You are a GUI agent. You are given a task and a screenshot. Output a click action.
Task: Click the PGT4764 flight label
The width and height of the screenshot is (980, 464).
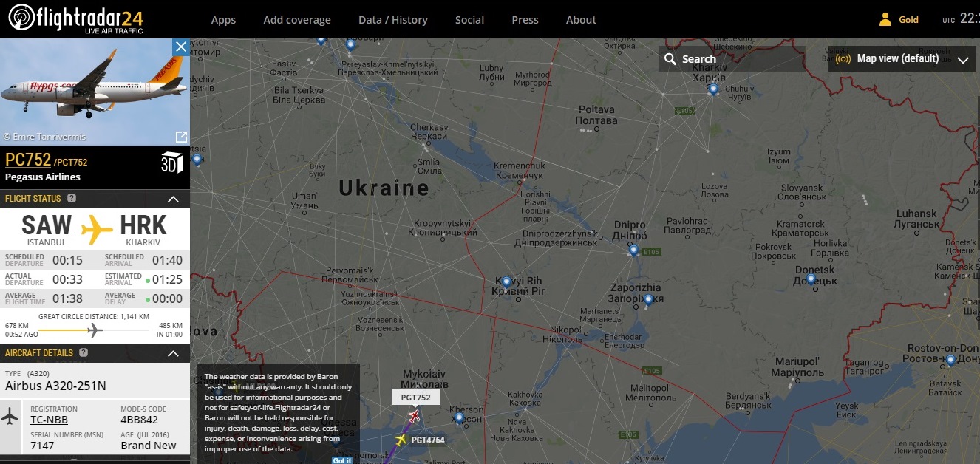click(428, 440)
